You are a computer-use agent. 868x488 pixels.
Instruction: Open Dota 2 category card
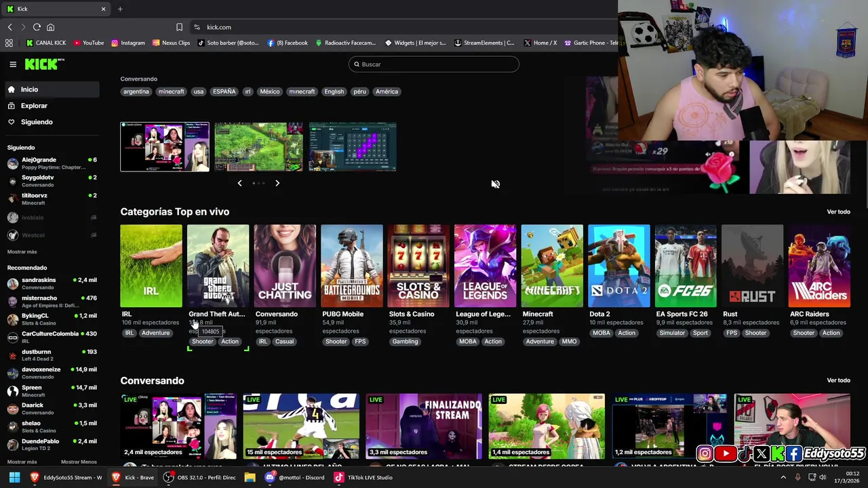(x=618, y=266)
